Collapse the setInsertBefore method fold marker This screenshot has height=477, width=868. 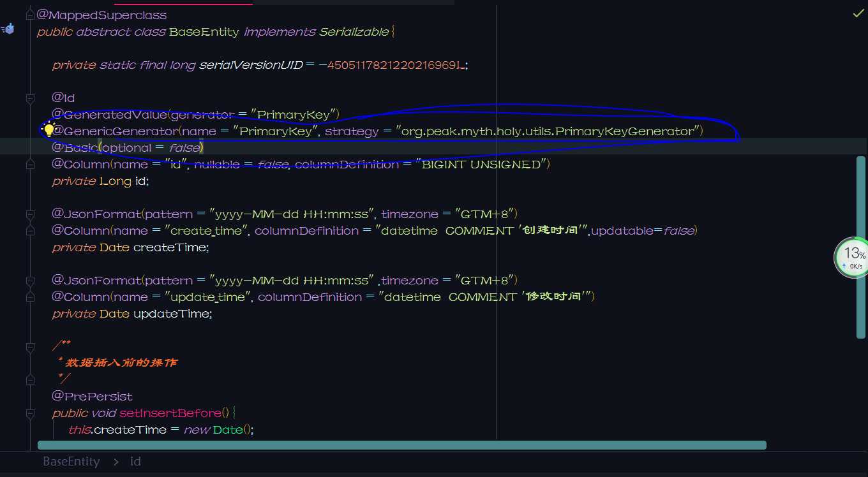pyautogui.click(x=30, y=413)
